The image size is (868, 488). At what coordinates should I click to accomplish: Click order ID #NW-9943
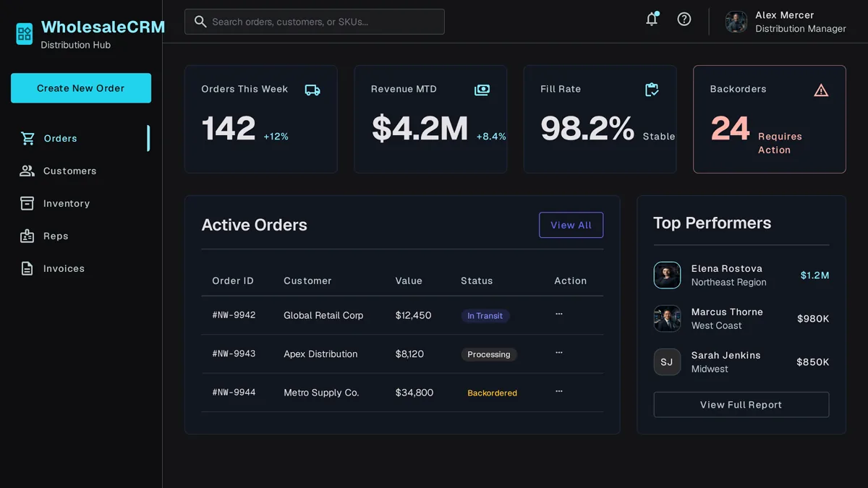coord(234,354)
